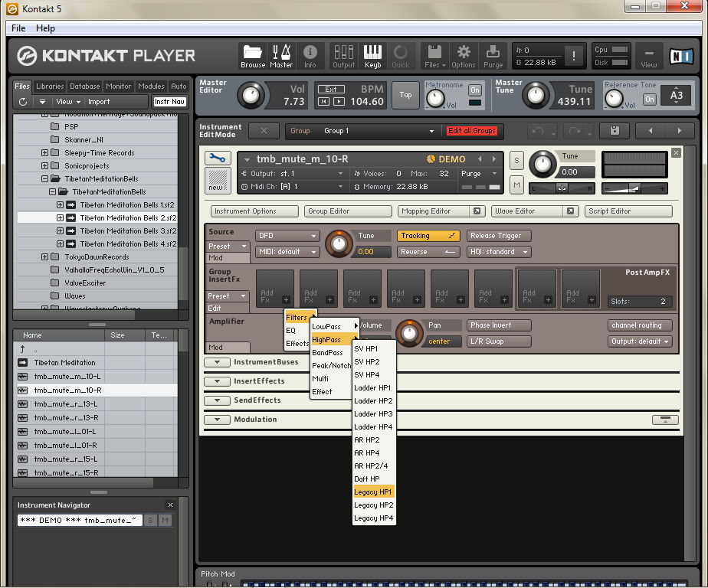
Task: Close the Instrument Navigator pane
Action: 170,505
